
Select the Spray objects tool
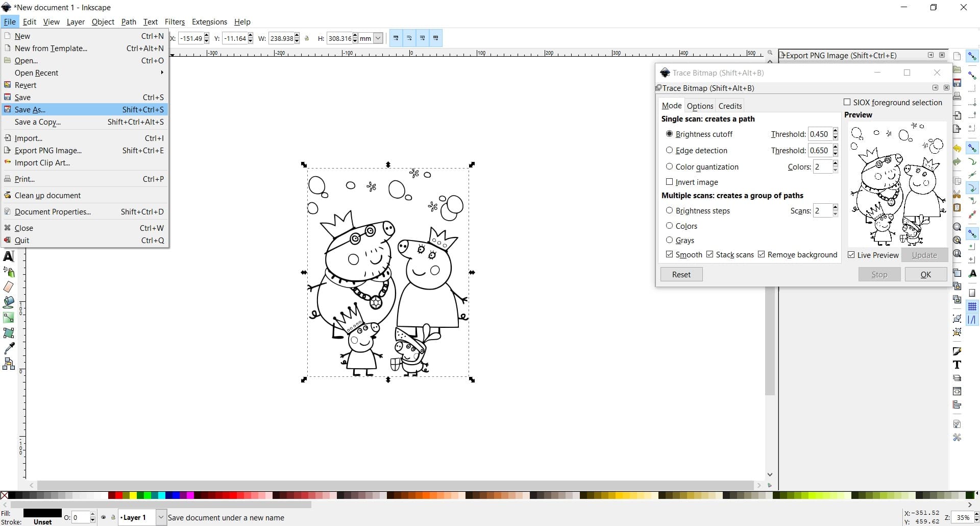[x=9, y=271]
